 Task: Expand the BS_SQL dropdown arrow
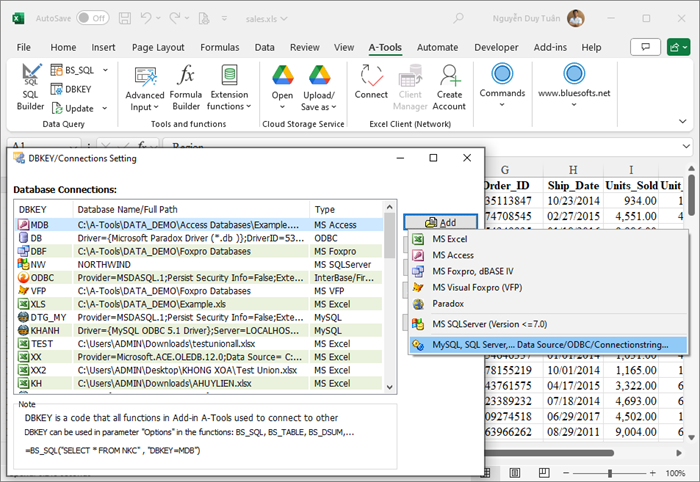pyautogui.click(x=105, y=70)
